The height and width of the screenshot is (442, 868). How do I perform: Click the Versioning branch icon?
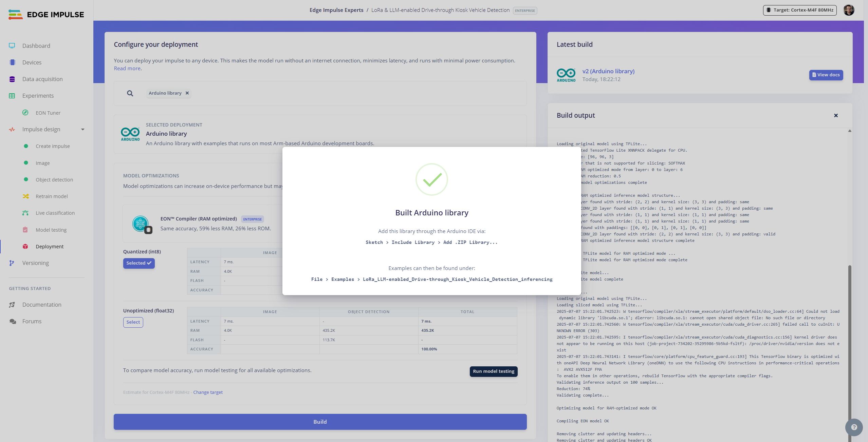pyautogui.click(x=12, y=263)
